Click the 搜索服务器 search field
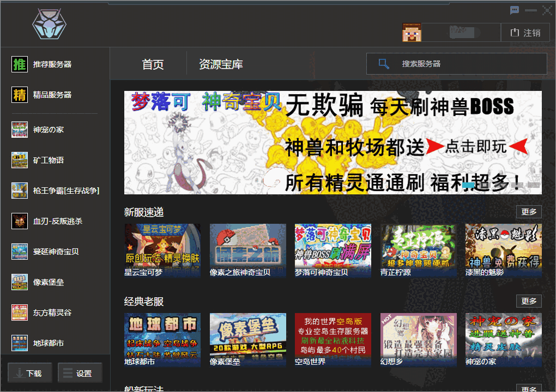The height and width of the screenshot is (392, 556). [457, 64]
